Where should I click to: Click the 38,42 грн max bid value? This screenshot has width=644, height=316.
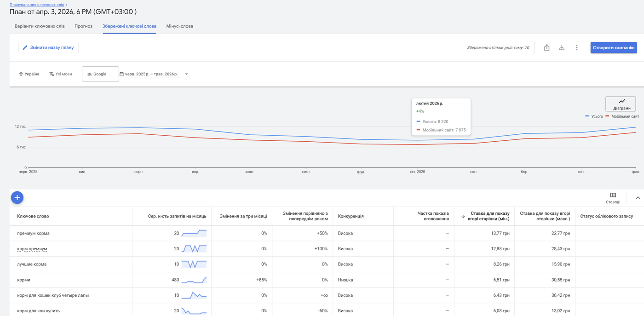561,295
